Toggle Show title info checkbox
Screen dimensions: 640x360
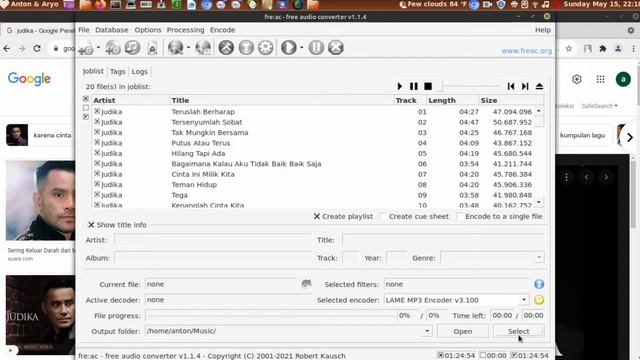point(91,225)
